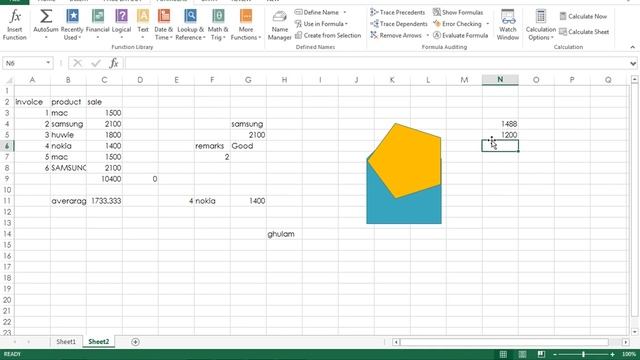
Task: Click Create from Selection
Action: [x=328, y=36]
